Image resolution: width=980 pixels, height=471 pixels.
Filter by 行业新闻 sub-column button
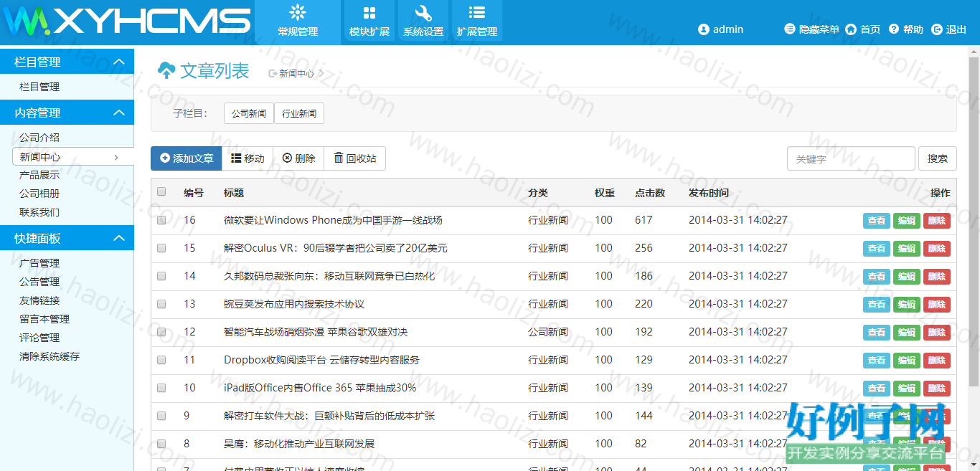point(299,113)
